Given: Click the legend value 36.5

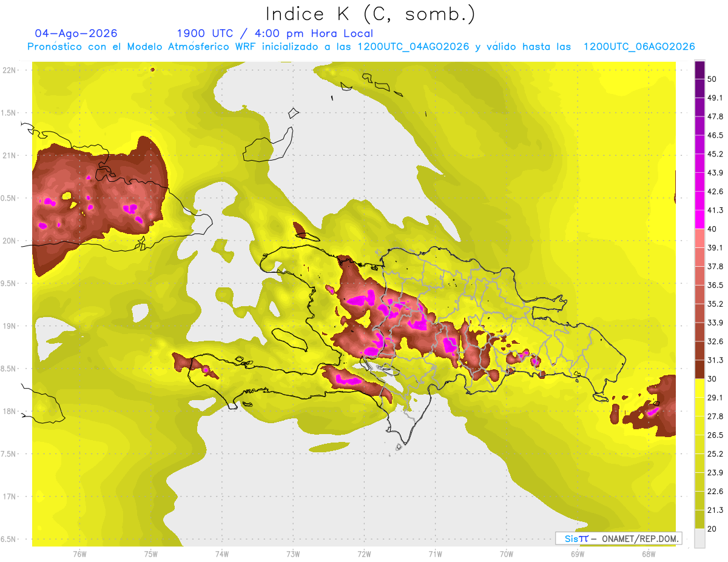Looking at the screenshot, I should [716, 285].
